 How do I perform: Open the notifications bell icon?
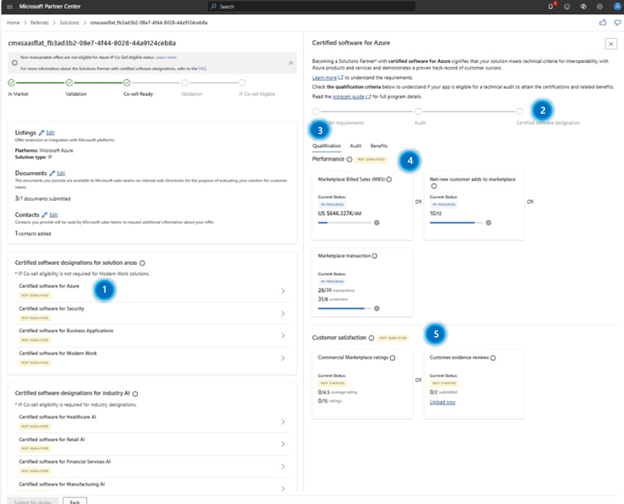pos(551,6)
